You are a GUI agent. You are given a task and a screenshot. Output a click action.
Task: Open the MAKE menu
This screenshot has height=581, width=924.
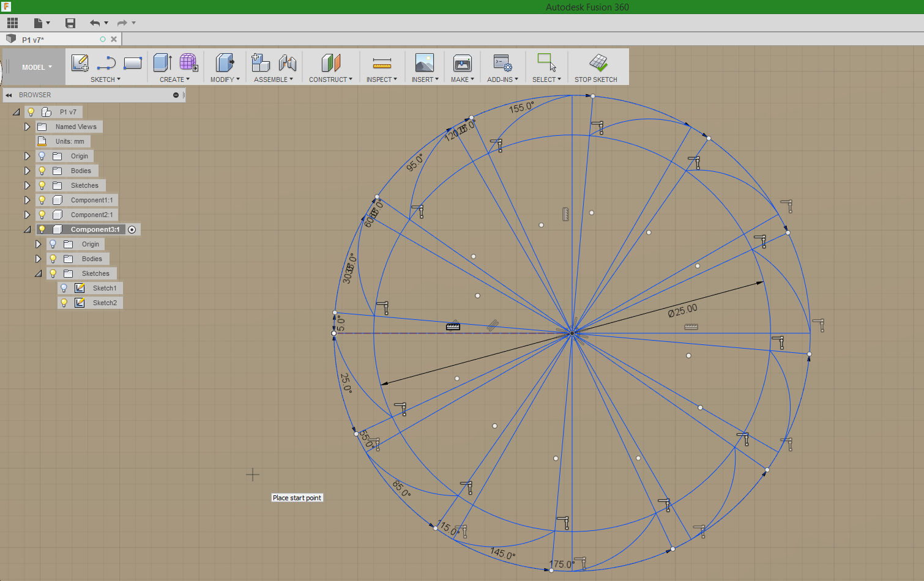click(463, 80)
